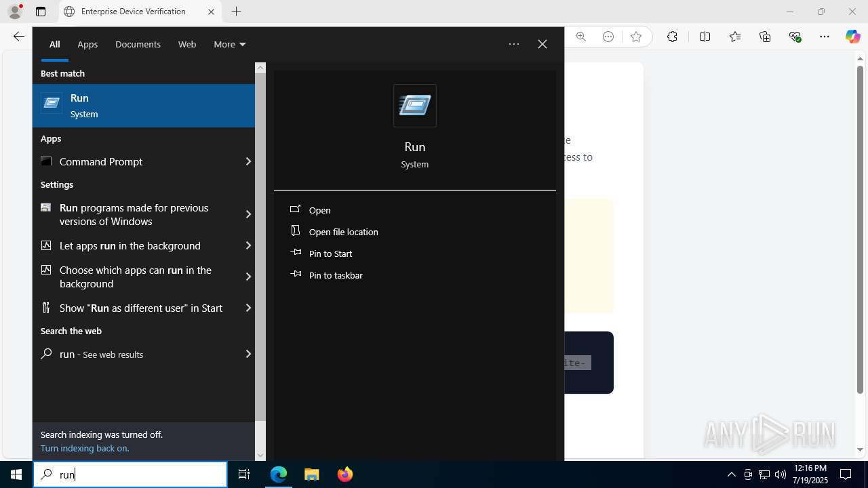Launch File Explorer from the taskbar
The image size is (868, 488).
[x=311, y=474]
